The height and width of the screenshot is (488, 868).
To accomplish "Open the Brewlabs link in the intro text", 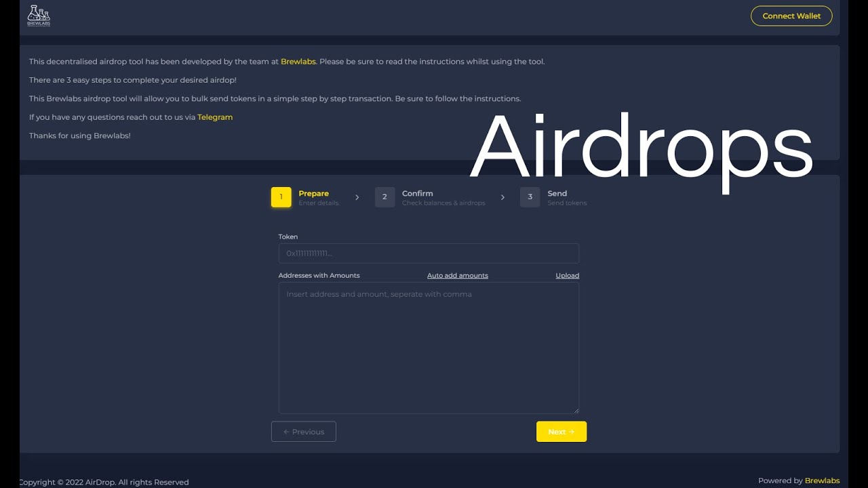I will pyautogui.click(x=298, y=62).
